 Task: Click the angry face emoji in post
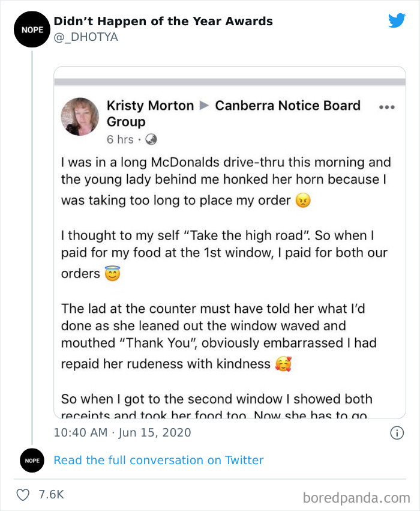[304, 201]
